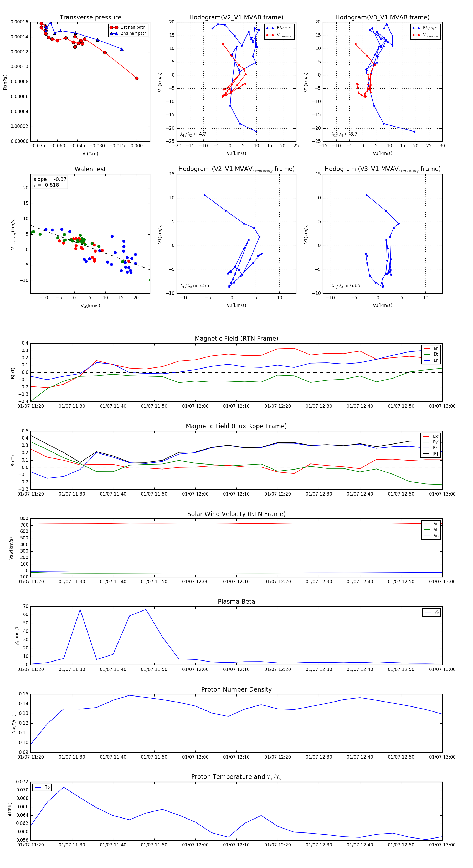Click the 'Br' legend entry
Image resolution: width=473 pixels, height=868 pixels.
pyautogui.click(x=431, y=349)
